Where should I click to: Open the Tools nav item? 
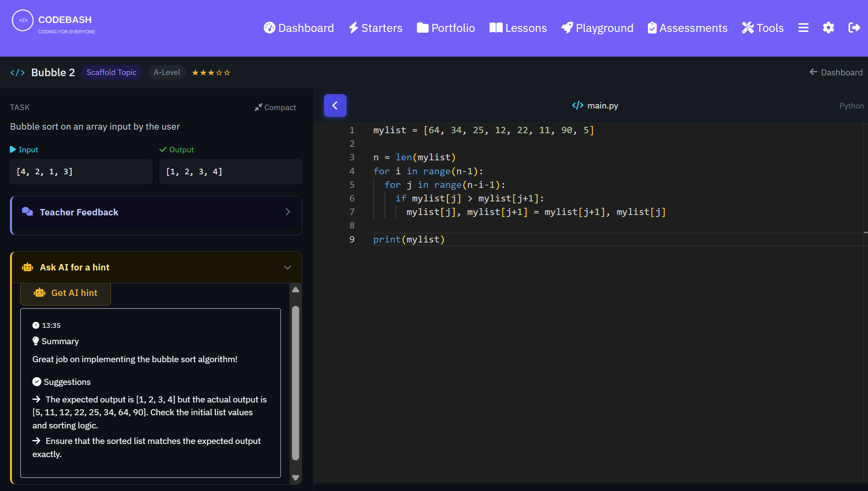coord(763,28)
